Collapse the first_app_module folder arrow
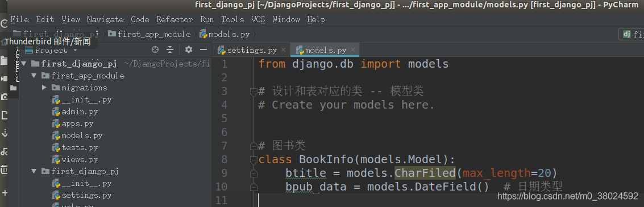 tap(34, 76)
